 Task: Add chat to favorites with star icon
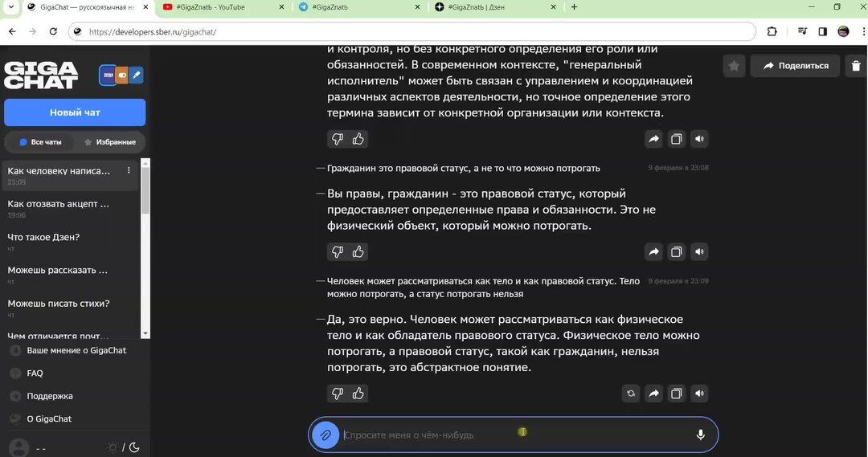[x=734, y=66]
